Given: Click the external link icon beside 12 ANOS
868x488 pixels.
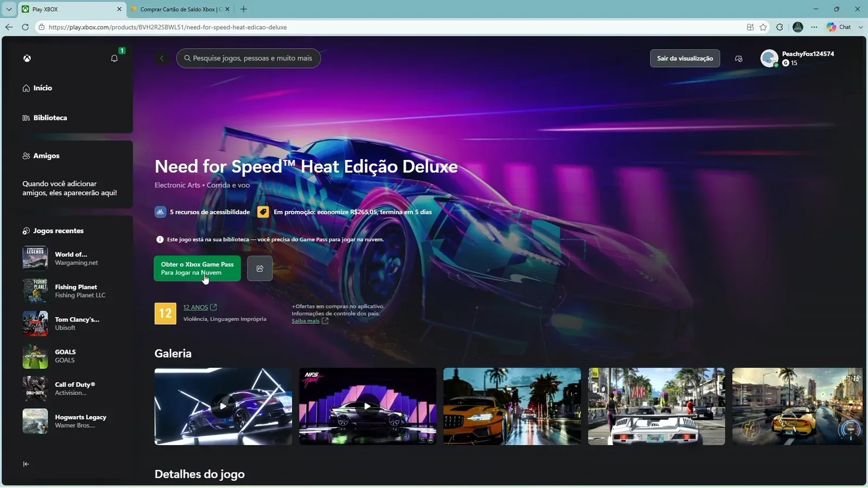Looking at the screenshot, I should 213,307.
